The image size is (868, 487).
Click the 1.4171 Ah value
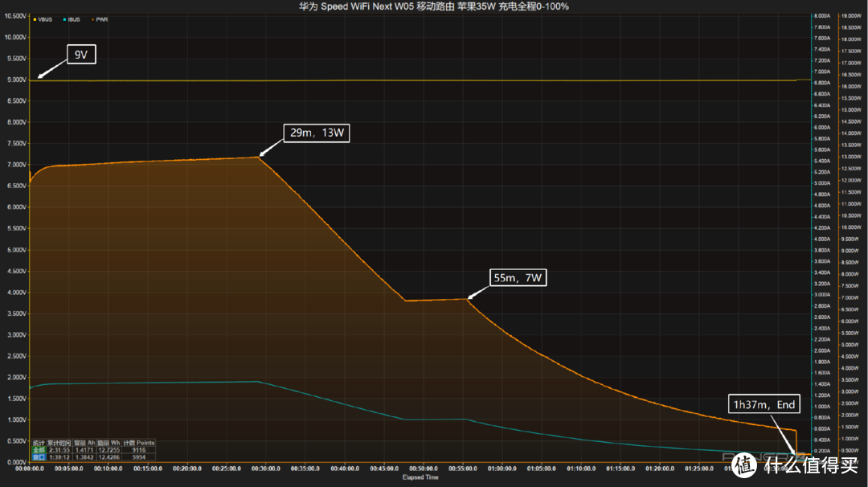[x=84, y=450]
